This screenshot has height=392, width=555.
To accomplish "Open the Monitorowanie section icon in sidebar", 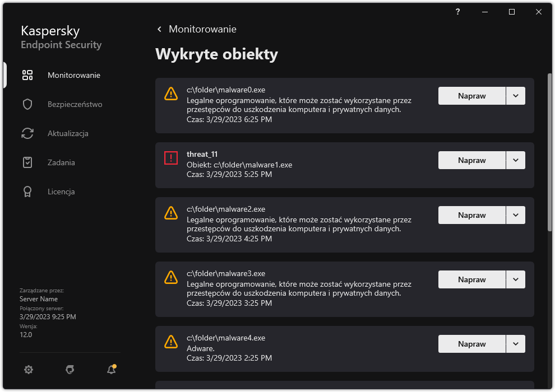I will coord(27,74).
